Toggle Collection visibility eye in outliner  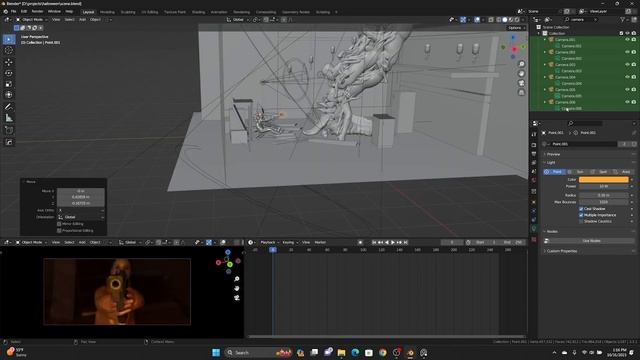coord(627,33)
